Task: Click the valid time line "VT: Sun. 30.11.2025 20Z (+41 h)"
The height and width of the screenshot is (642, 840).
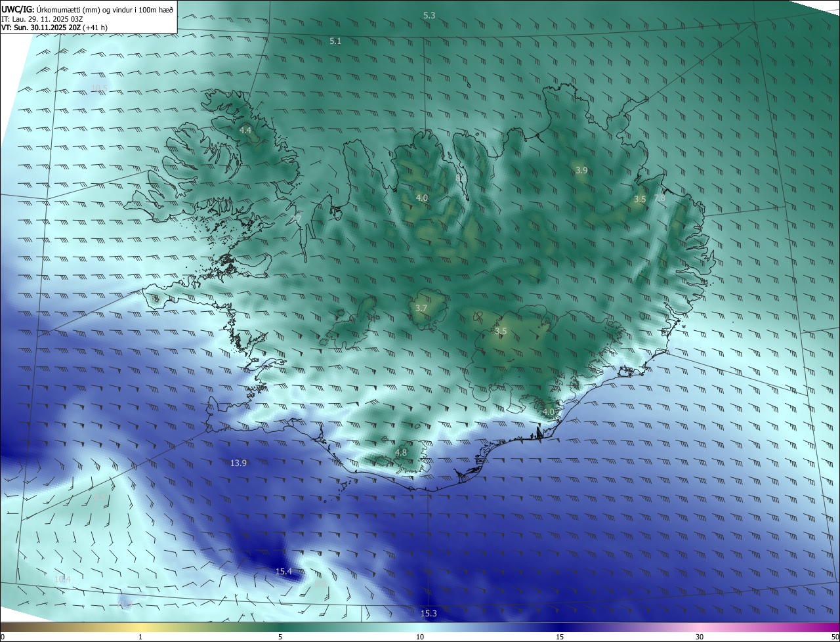Action: (x=54, y=28)
